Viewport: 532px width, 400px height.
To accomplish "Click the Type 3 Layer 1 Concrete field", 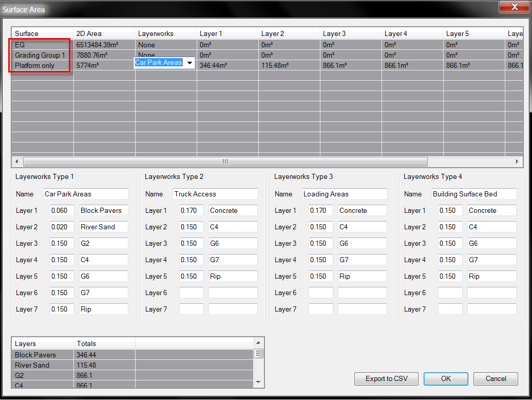I will point(363,210).
